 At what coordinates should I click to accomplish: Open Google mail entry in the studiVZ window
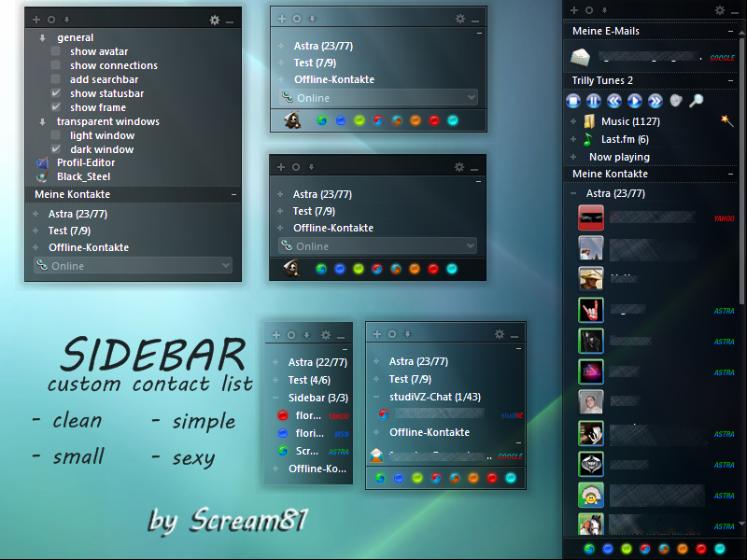coord(446,455)
